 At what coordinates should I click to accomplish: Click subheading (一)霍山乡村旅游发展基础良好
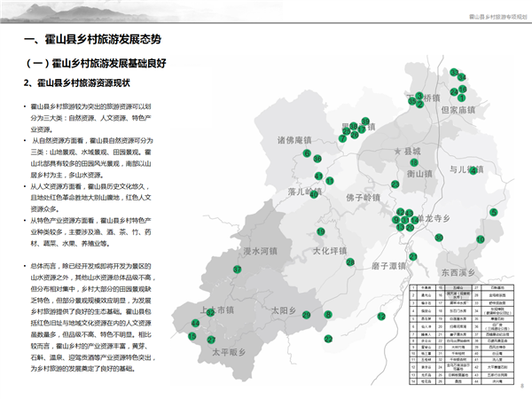coord(95,63)
